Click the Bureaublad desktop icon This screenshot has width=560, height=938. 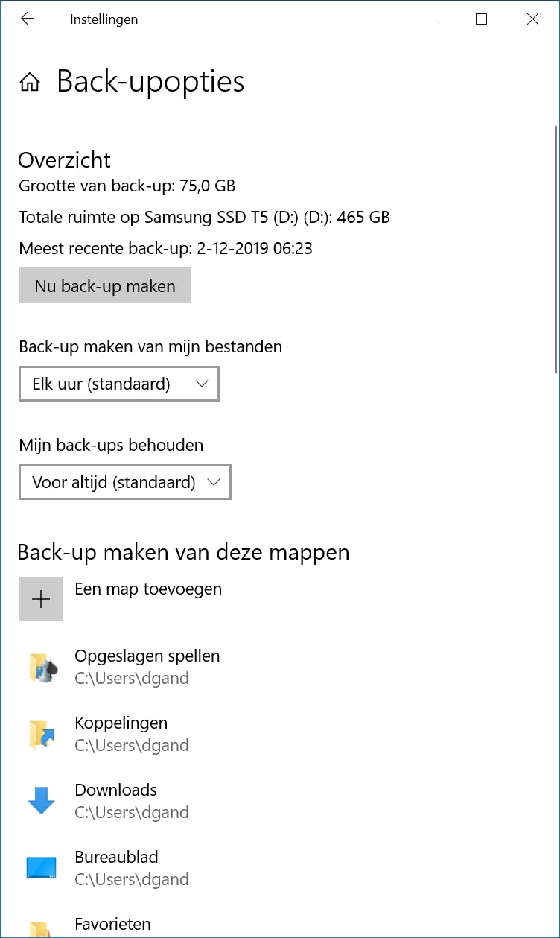[x=41, y=868]
